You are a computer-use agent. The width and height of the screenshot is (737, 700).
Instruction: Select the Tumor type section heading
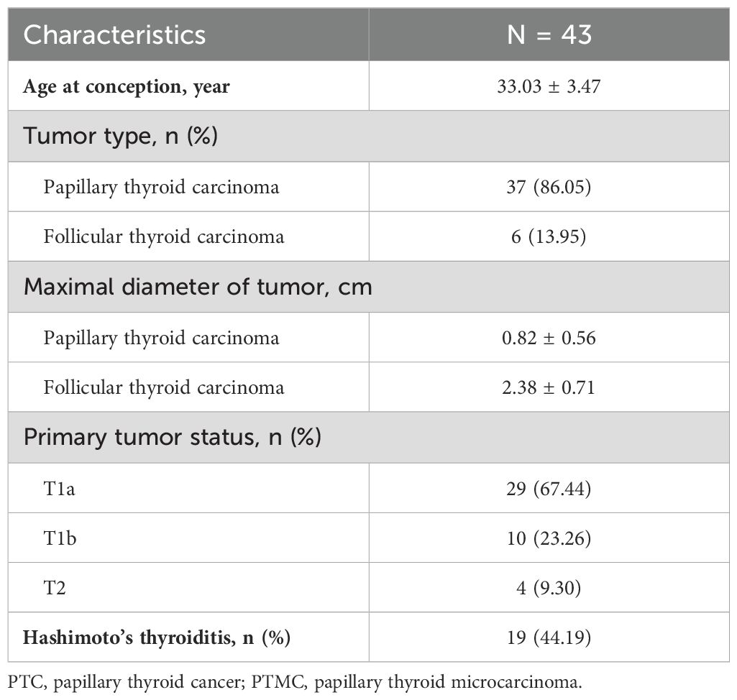120,137
